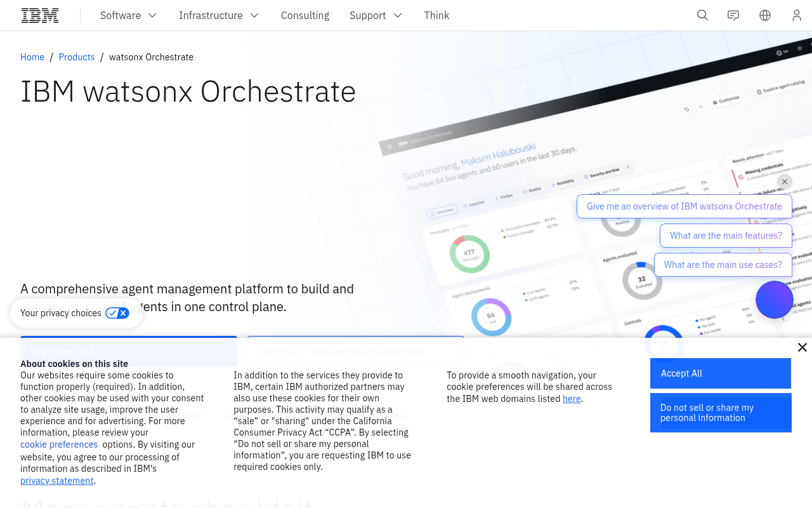Go to the Home breadcrumb

(x=32, y=57)
